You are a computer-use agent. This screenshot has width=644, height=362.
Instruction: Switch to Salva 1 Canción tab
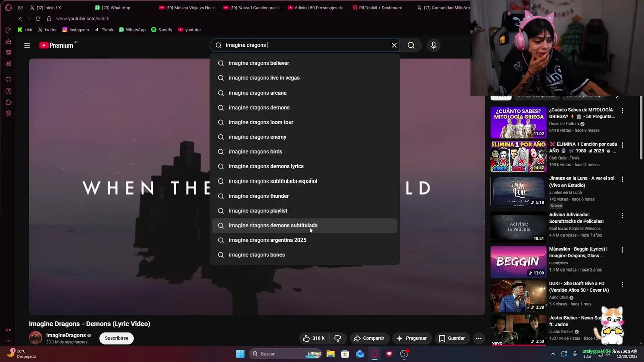tap(252, 8)
